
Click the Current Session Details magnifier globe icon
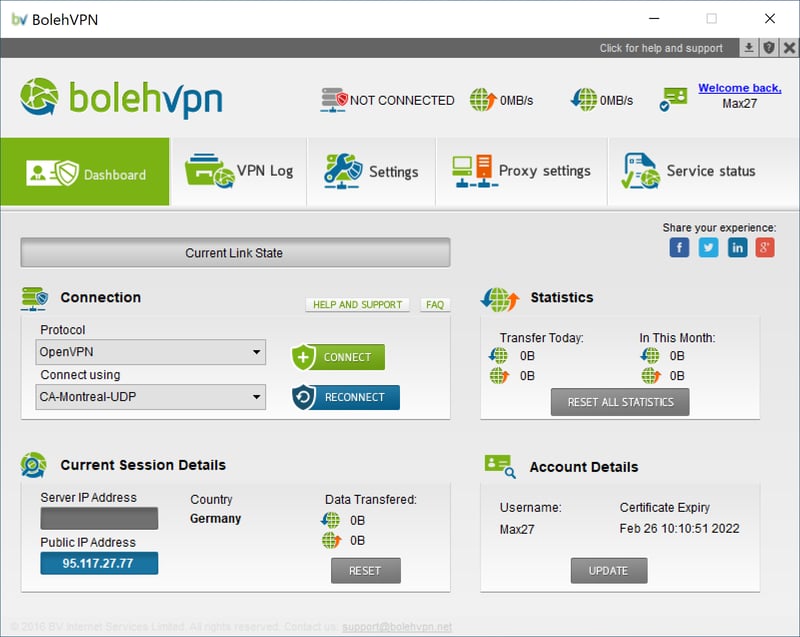coord(33,465)
